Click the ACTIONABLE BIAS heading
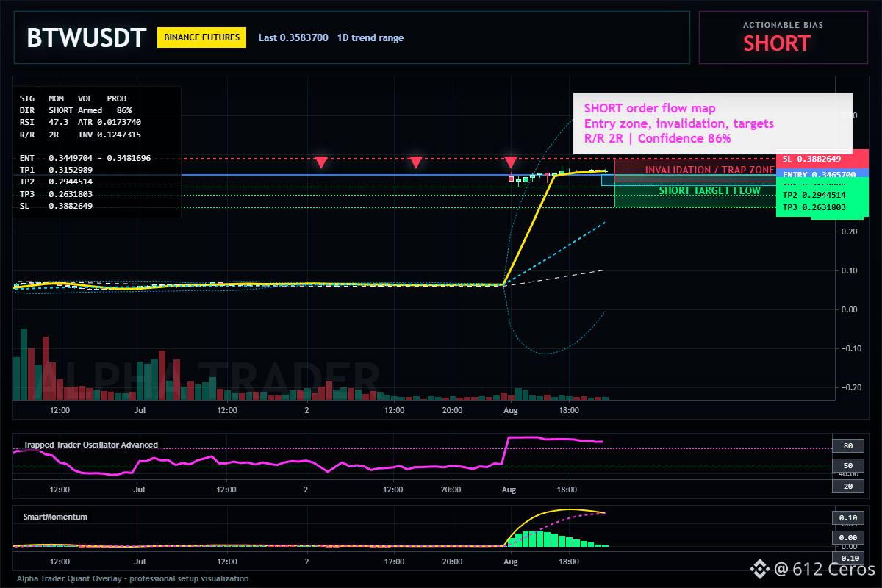 tap(784, 25)
